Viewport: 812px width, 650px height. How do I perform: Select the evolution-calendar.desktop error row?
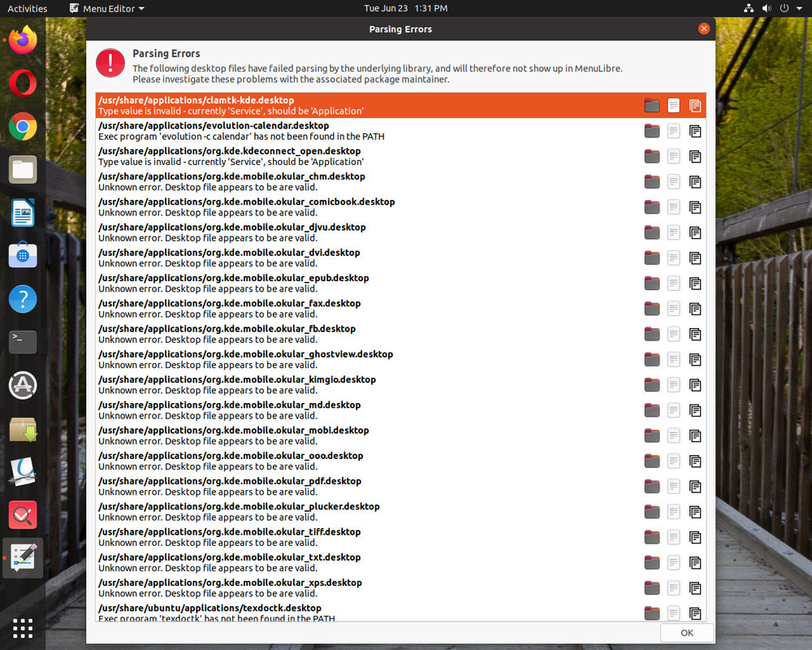click(x=401, y=131)
